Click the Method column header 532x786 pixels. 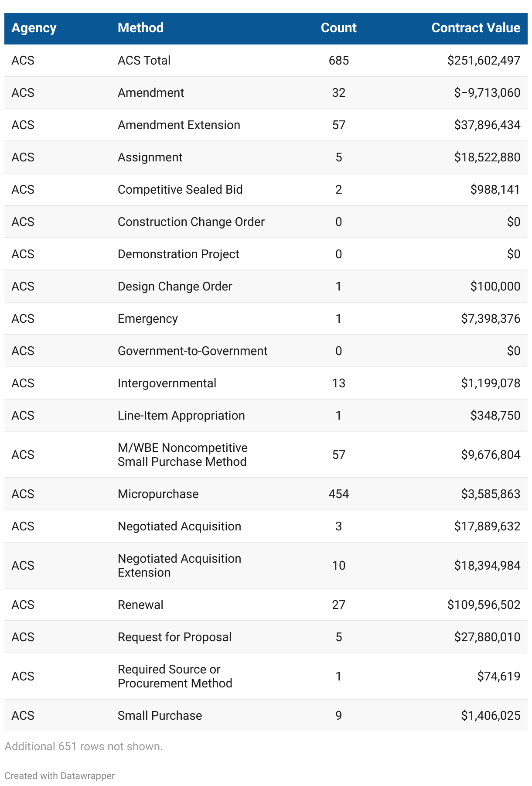(x=140, y=28)
